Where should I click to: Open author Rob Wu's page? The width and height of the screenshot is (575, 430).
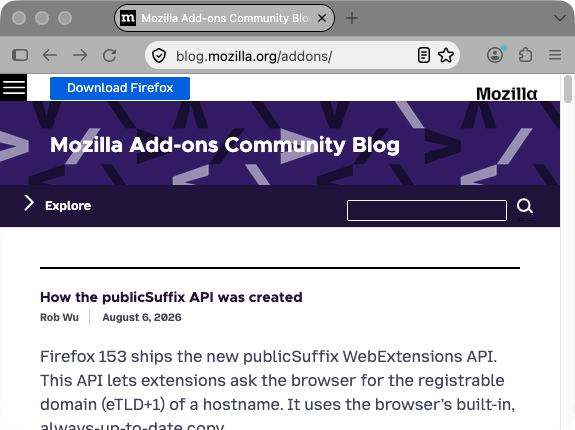59,317
